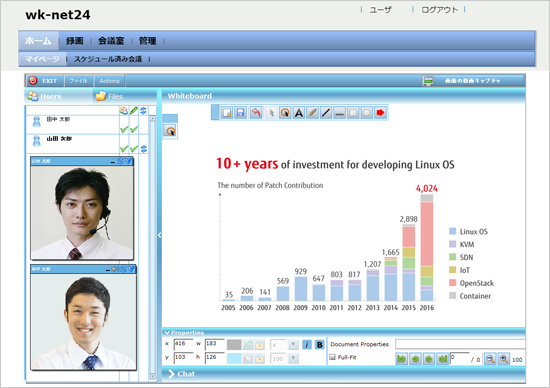Select the pencil drawing tool
Image resolution: width=550 pixels, height=388 pixels.
coord(312,113)
